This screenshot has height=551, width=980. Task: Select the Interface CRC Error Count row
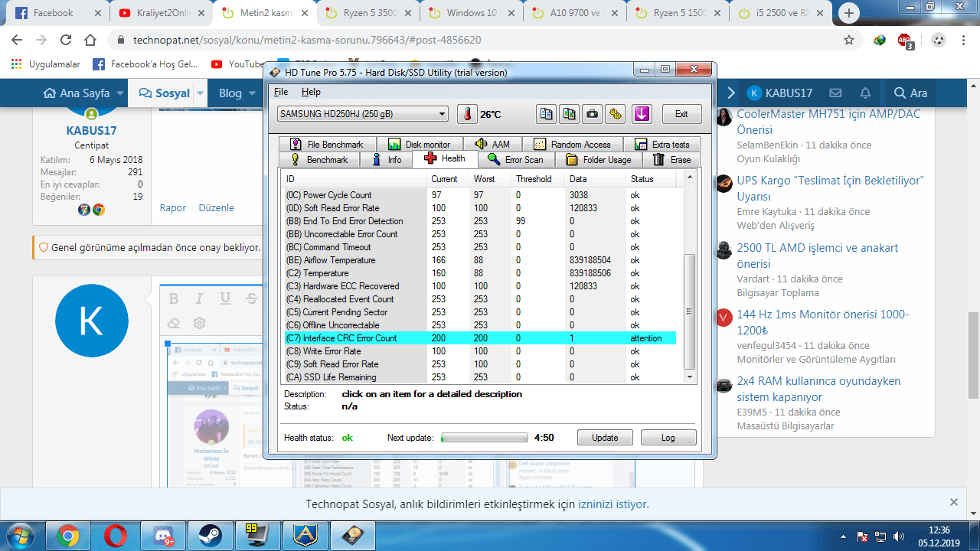click(480, 338)
